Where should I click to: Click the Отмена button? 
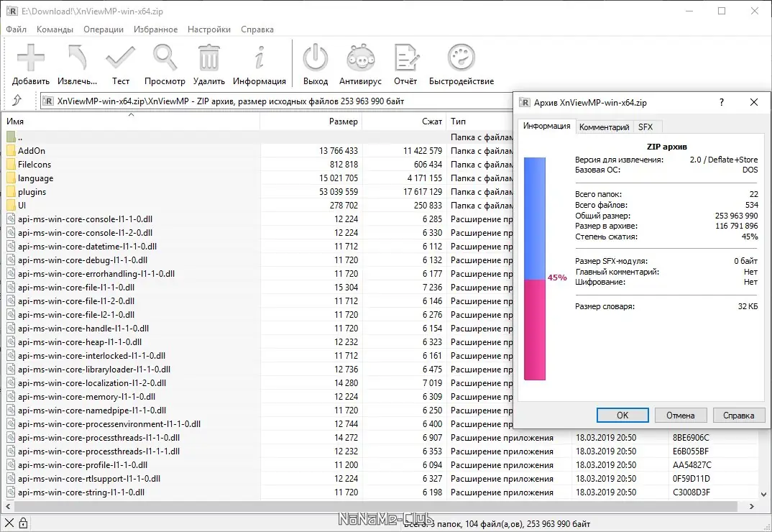coord(681,416)
